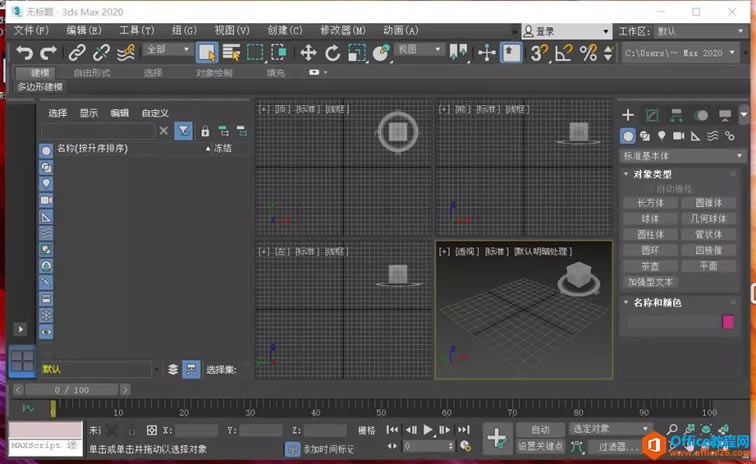This screenshot has height=464, width=756.
Task: Click the 加强型文本 button
Action: click(650, 282)
